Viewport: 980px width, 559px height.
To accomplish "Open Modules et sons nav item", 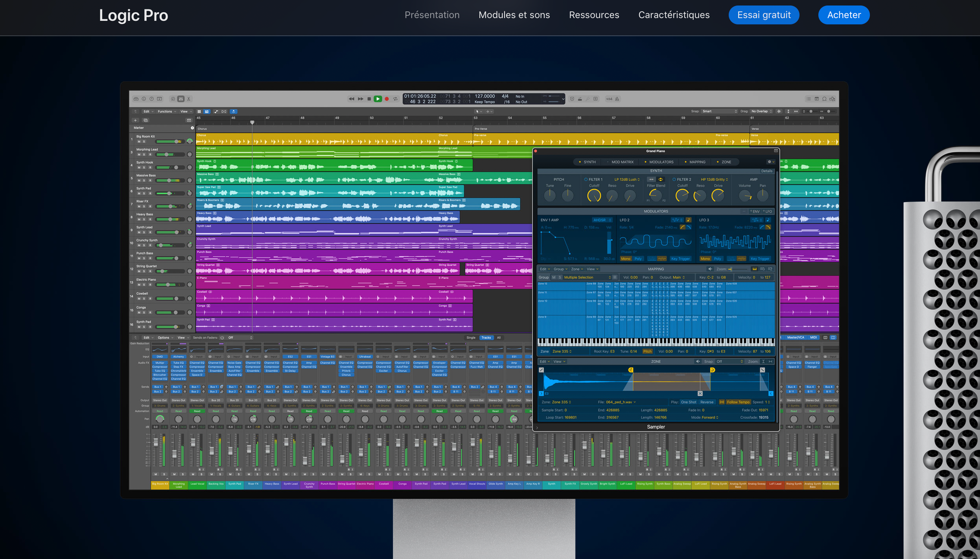I will (514, 15).
